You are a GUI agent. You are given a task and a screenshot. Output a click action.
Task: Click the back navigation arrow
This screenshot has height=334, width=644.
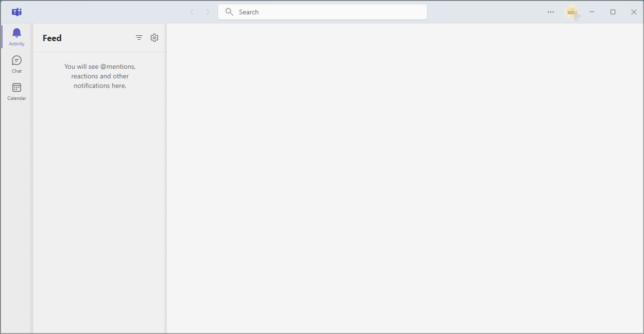pyautogui.click(x=192, y=12)
